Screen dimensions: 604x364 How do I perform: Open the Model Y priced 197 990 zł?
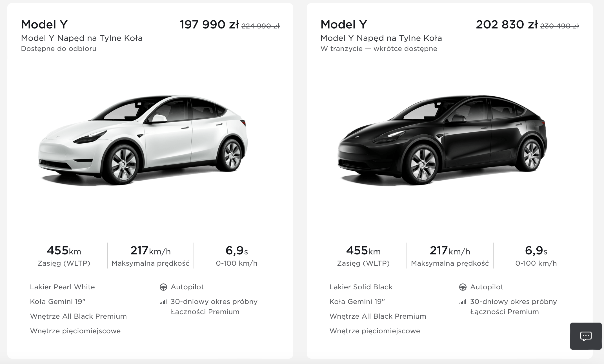tap(44, 25)
